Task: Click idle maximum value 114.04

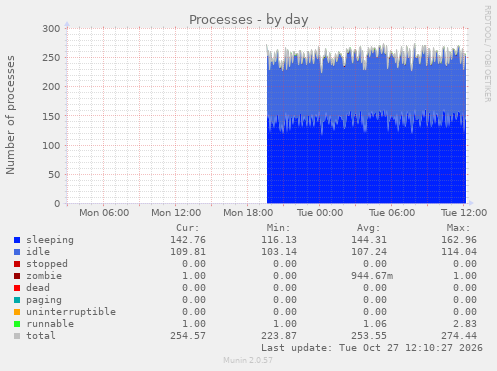Action: (x=459, y=252)
